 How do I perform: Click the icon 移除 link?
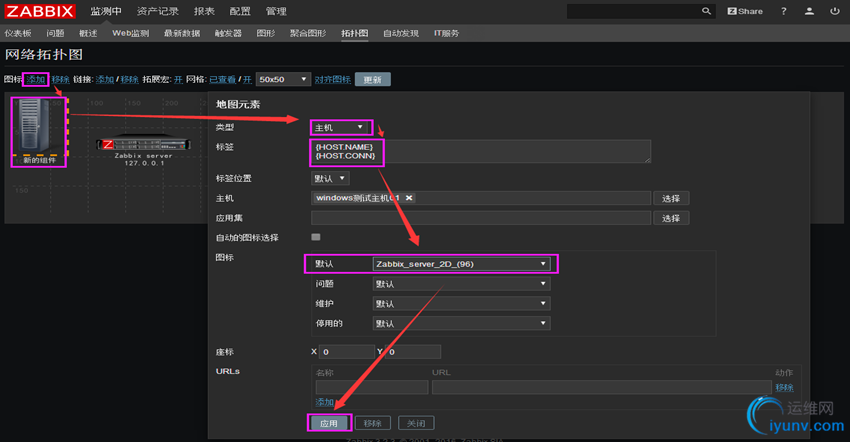(61, 80)
